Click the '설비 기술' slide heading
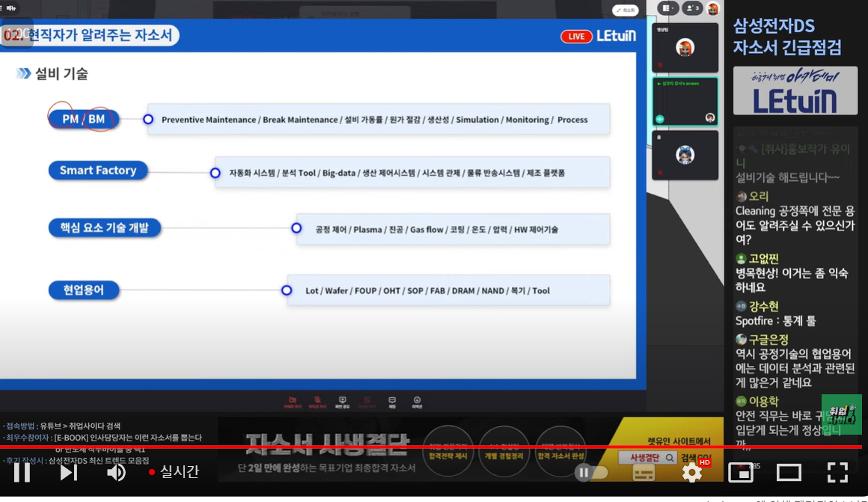Image resolution: width=868 pixels, height=502 pixels. click(61, 73)
